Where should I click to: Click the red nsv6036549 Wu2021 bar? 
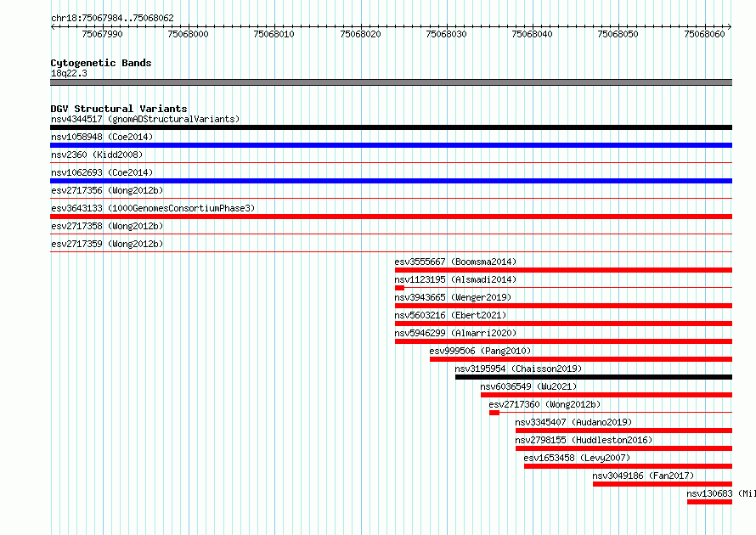(x=606, y=395)
